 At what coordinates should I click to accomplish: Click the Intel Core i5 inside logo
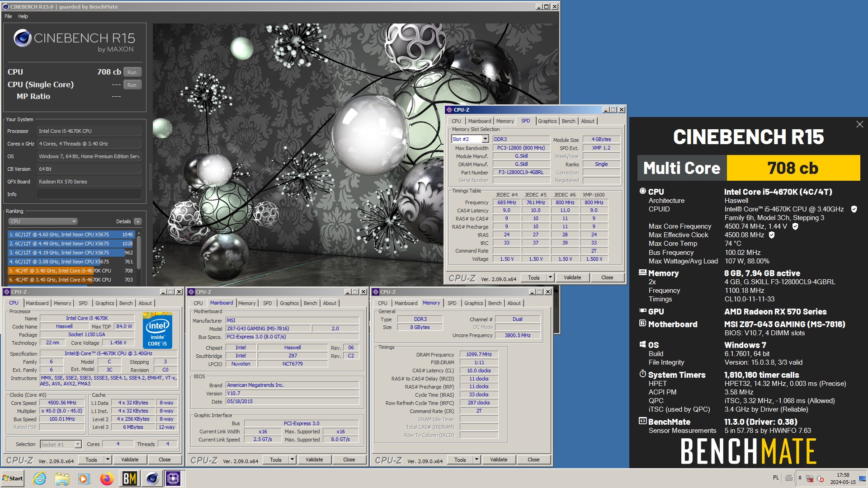157,330
